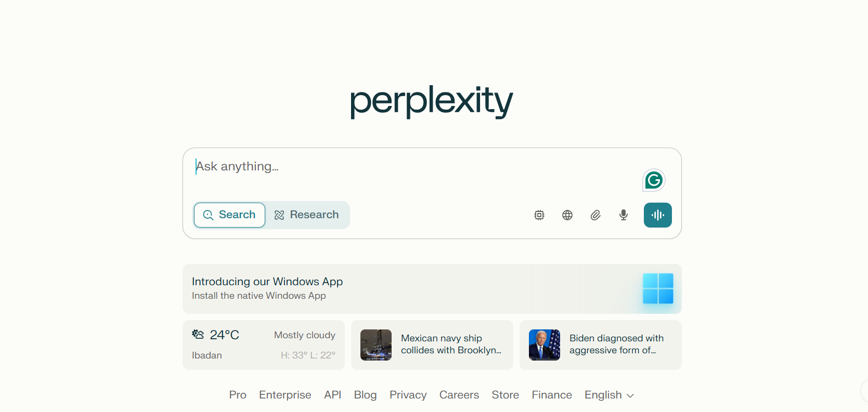868x412 pixels.
Task: Select the cloudy weather icon for Ibadan
Action: (x=198, y=334)
